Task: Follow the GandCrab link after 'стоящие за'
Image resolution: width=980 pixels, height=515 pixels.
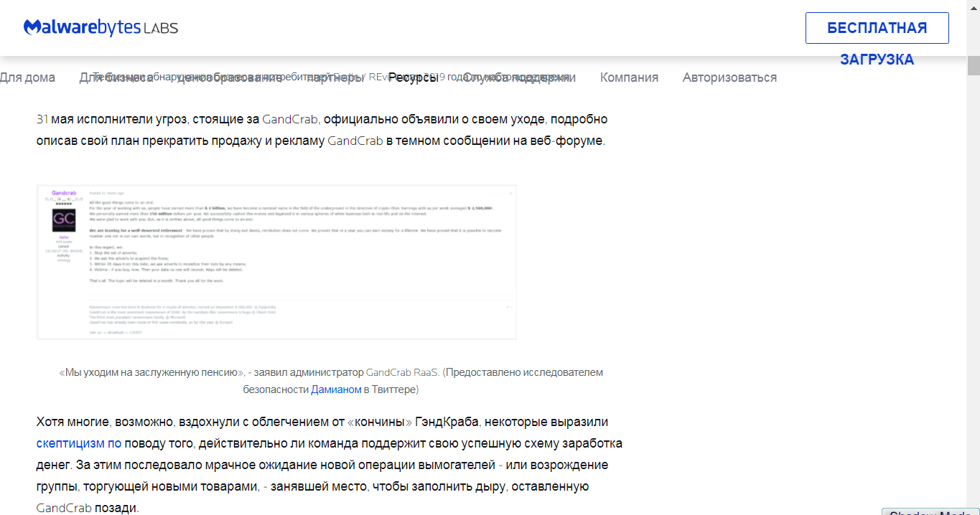Action: click(290, 119)
